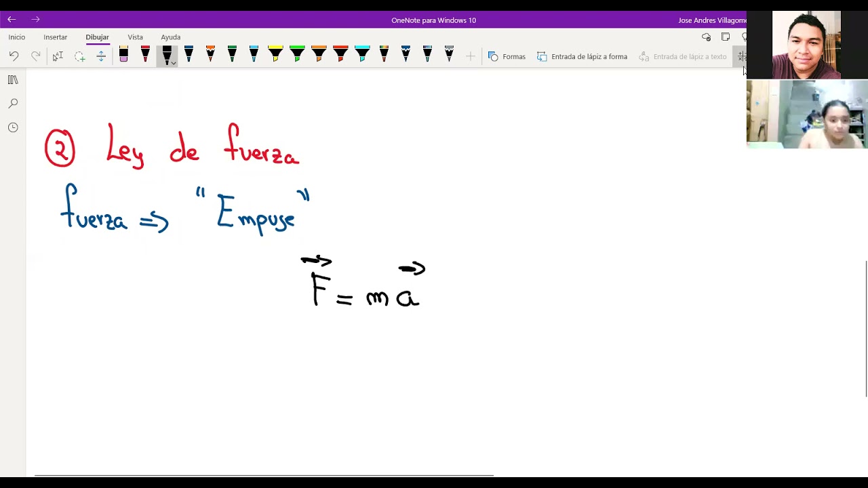Choose the red highlighter

(x=340, y=55)
